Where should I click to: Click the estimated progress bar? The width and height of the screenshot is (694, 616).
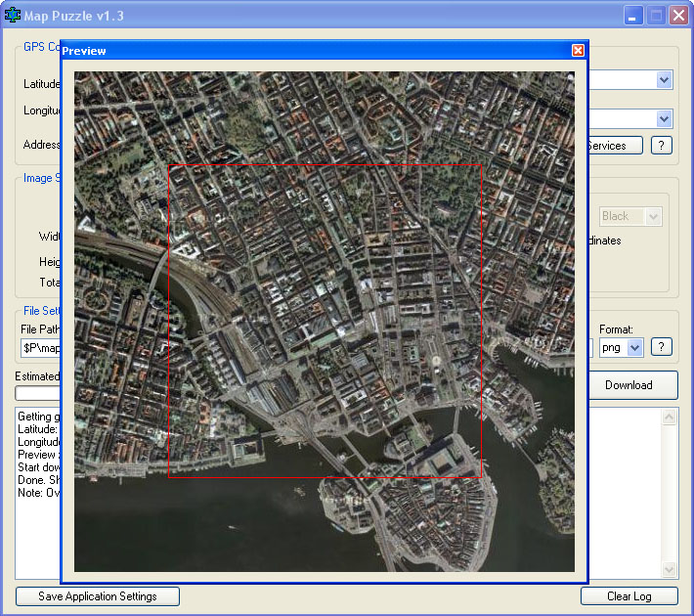tap(38, 393)
